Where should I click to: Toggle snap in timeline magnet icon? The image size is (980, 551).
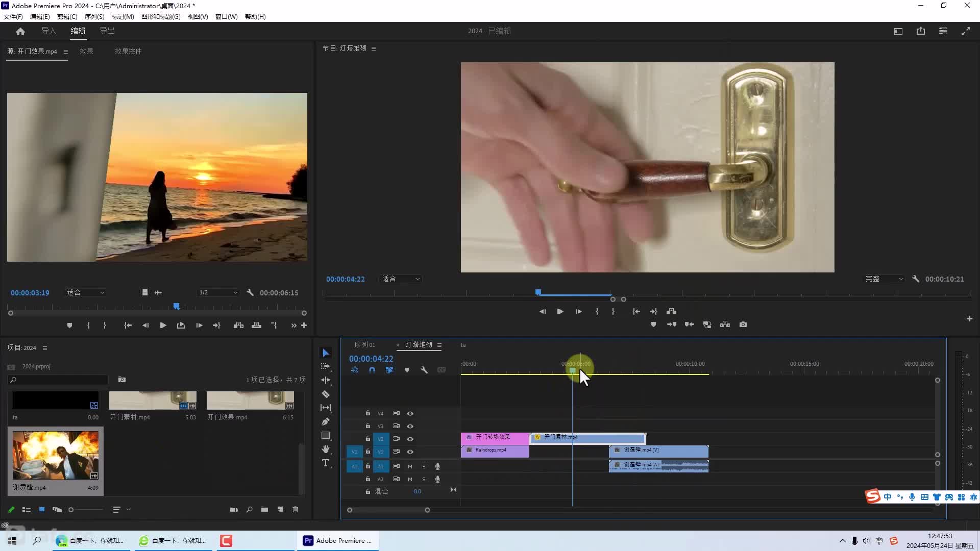click(x=372, y=370)
